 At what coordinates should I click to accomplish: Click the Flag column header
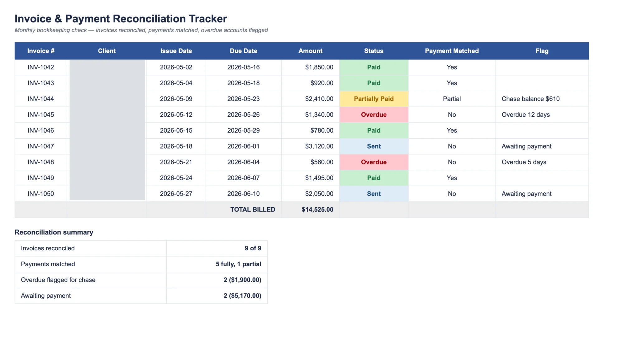coord(542,51)
